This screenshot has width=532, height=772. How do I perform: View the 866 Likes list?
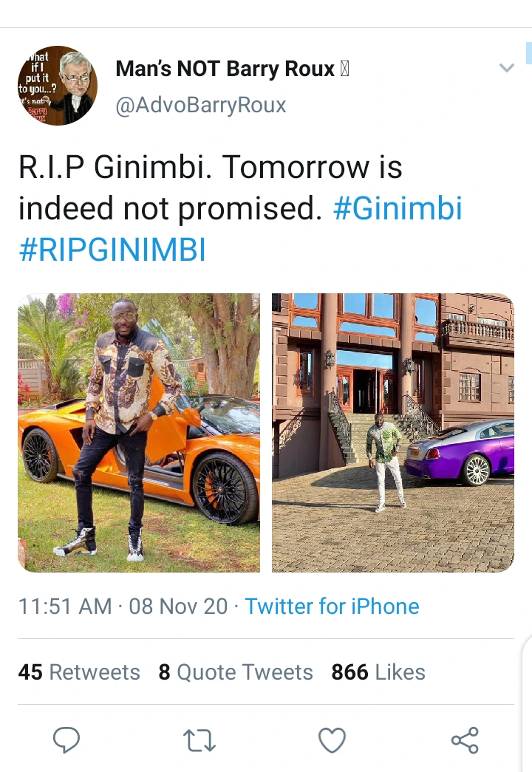click(378, 672)
